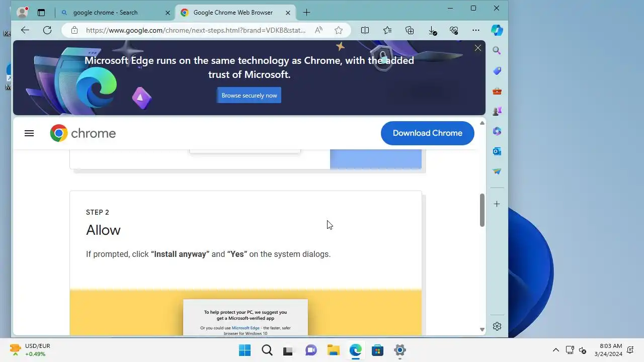644x362 pixels.
Task: Dismiss the Microsoft Edge promo banner
Action: (x=478, y=48)
